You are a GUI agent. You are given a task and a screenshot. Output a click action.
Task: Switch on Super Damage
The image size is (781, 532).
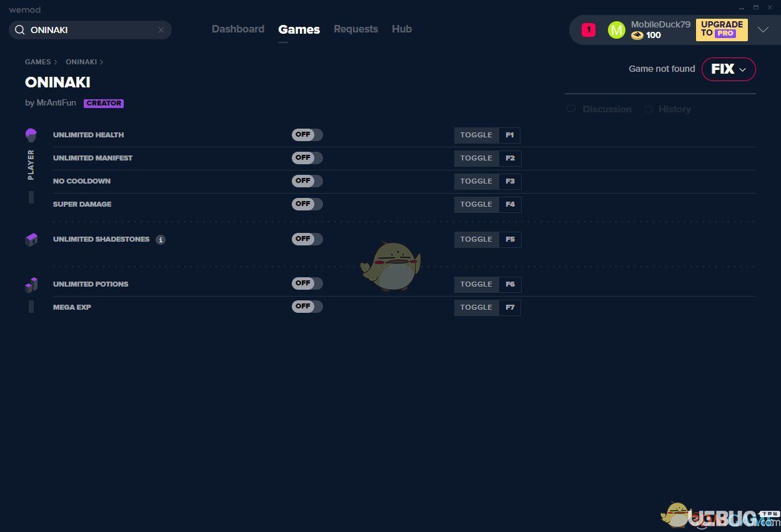[307, 204]
